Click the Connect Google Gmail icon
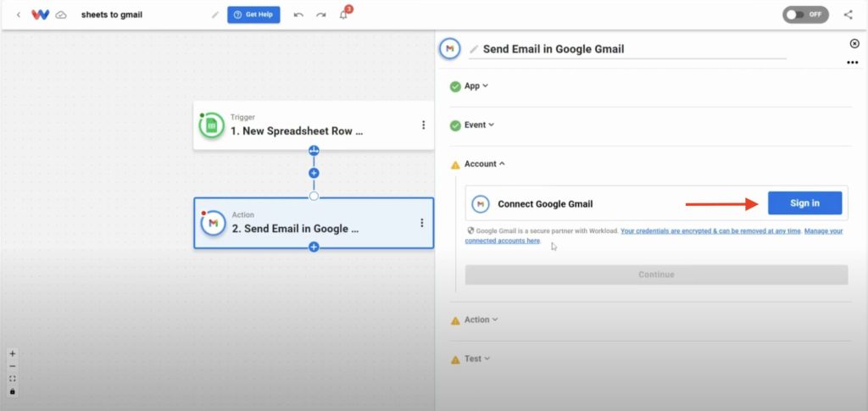868x411 pixels. (481, 204)
